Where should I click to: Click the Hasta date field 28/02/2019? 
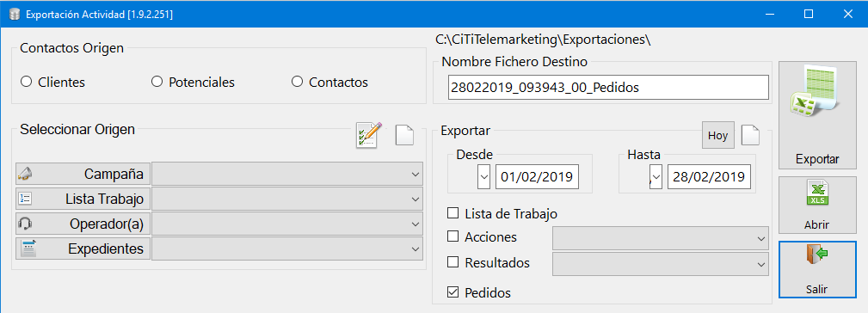click(x=709, y=177)
